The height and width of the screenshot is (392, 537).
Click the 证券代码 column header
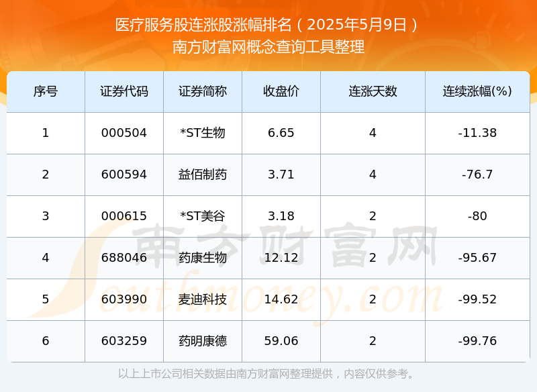click(124, 91)
